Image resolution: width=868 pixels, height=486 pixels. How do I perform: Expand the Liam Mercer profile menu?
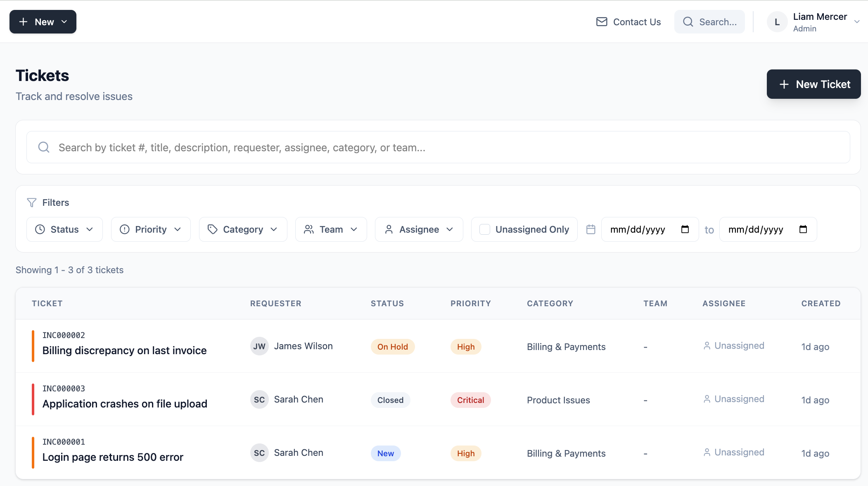[x=813, y=21]
